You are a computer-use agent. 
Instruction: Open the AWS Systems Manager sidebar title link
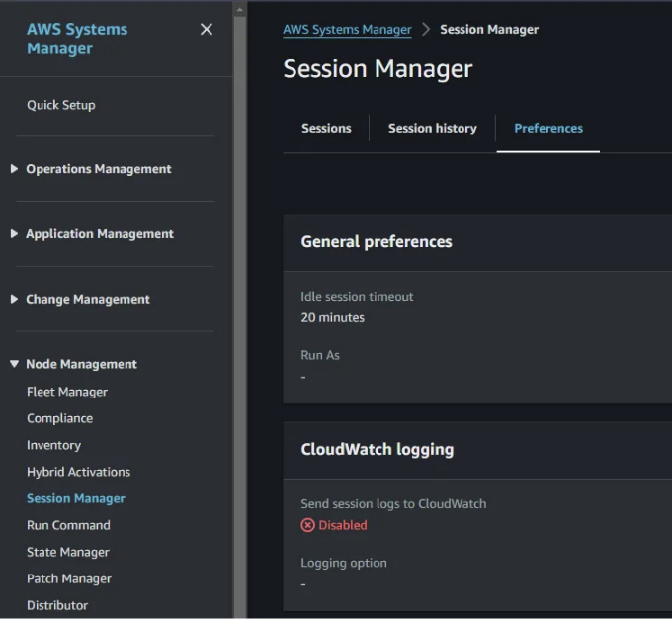pyautogui.click(x=77, y=39)
